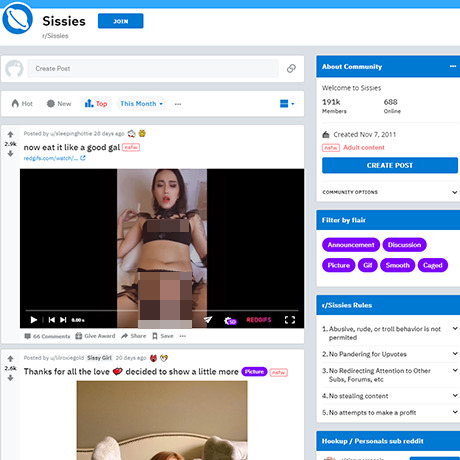Join the community with JOIN button
This screenshot has width=460, height=460.
pos(121,21)
